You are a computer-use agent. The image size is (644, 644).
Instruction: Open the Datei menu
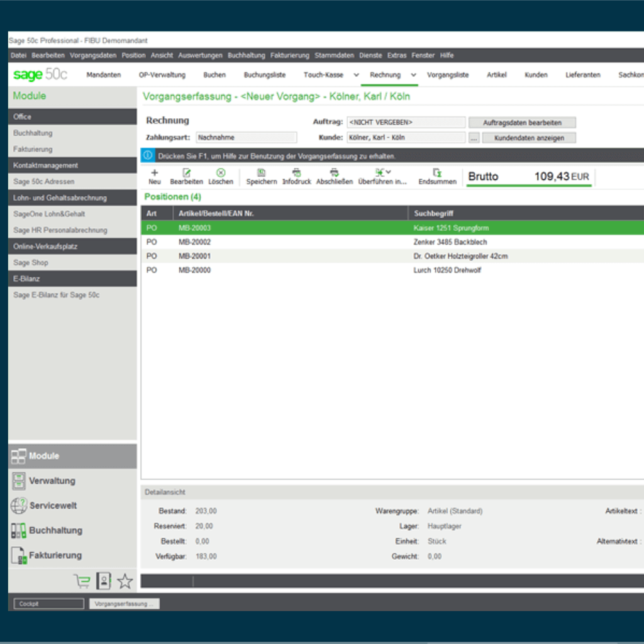(18, 55)
